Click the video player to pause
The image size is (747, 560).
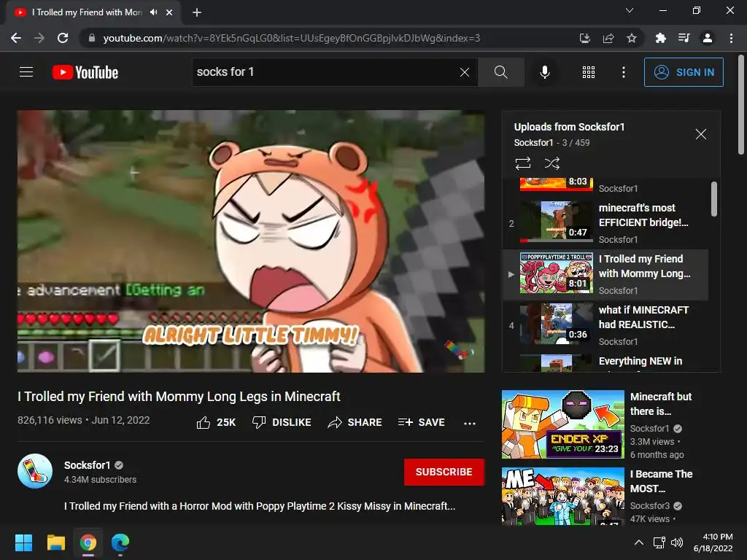[x=251, y=241]
